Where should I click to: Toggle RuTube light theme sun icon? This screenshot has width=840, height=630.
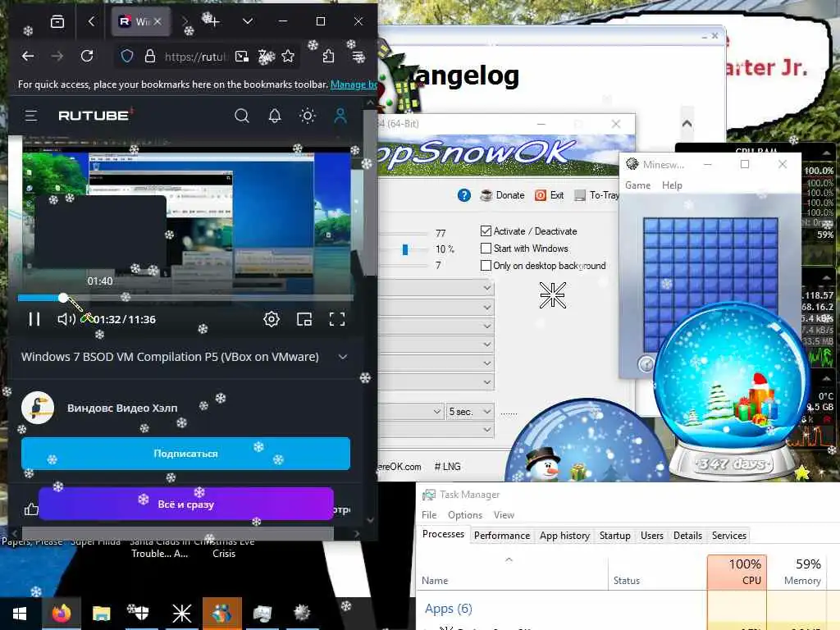[x=308, y=116]
